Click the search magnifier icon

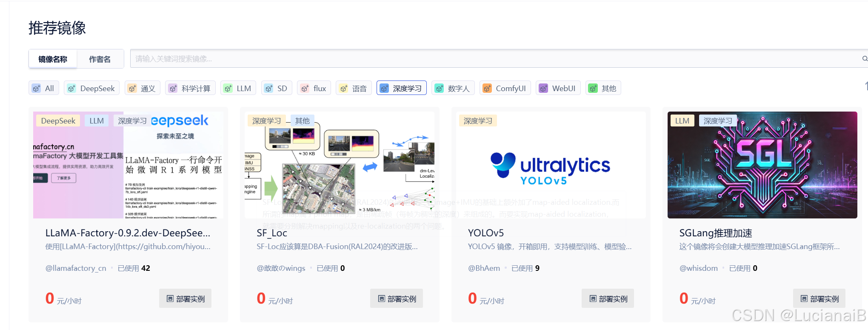pyautogui.click(x=865, y=58)
